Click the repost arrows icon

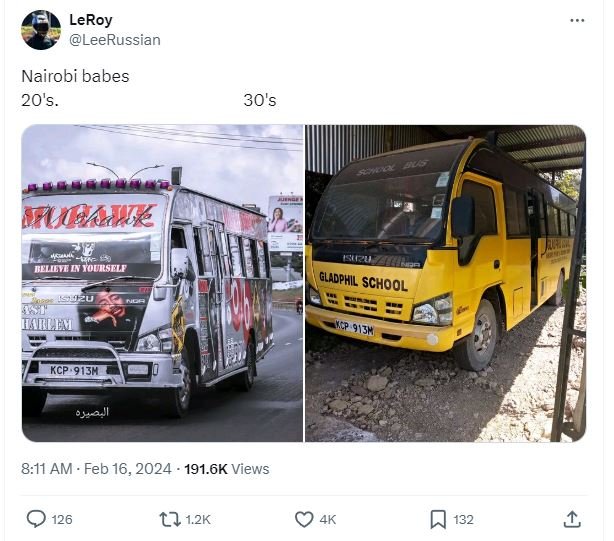(x=170, y=519)
